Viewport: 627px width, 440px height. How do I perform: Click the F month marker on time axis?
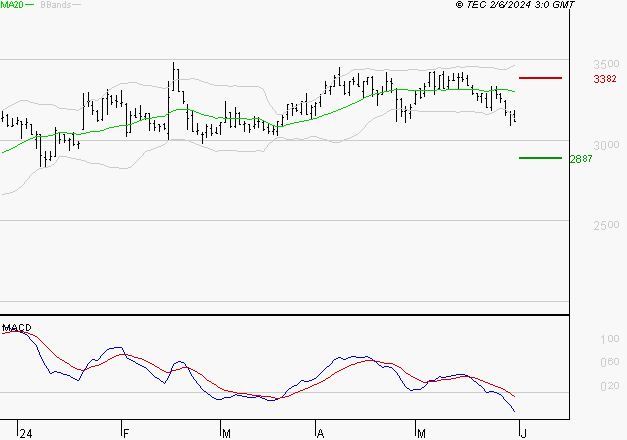click(x=126, y=434)
